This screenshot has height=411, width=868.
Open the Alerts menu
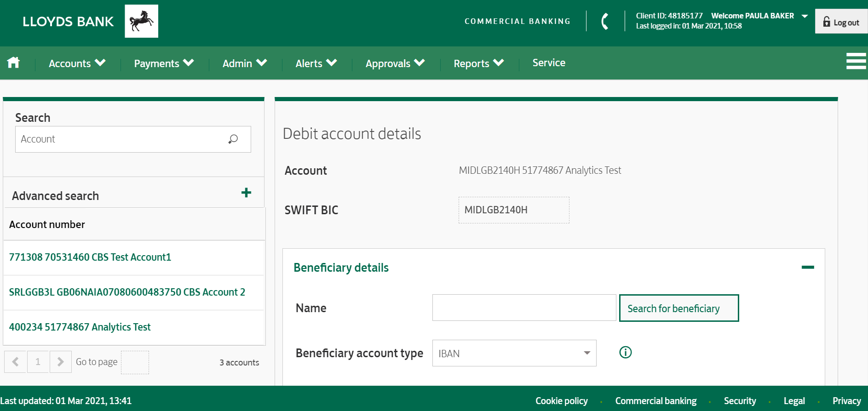coord(316,63)
